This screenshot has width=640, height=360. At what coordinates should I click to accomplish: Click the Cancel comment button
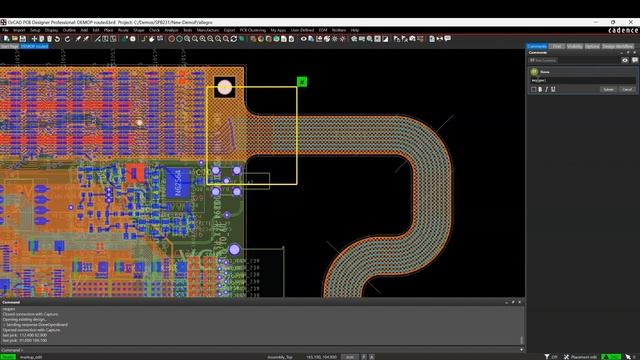(x=627, y=89)
